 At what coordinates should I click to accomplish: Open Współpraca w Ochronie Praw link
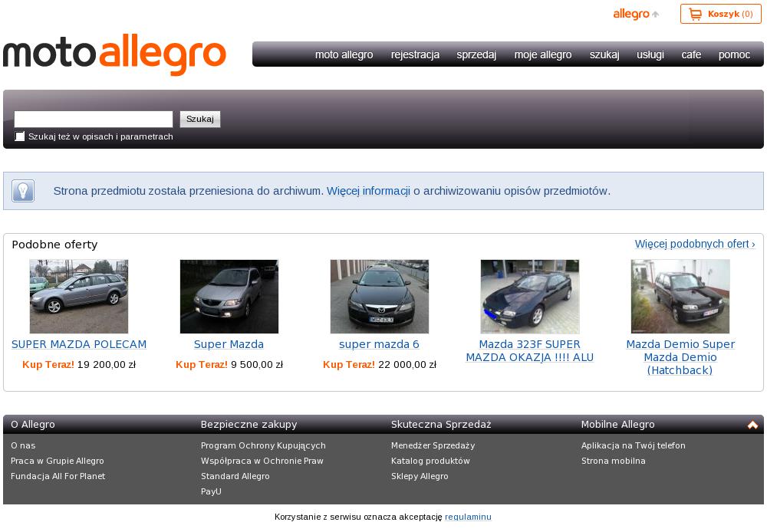point(262,461)
